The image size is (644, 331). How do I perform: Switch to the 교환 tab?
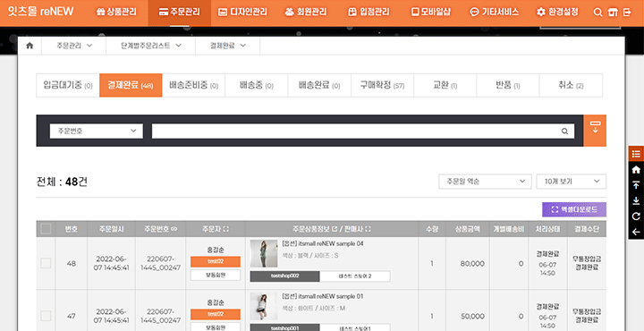click(x=445, y=85)
